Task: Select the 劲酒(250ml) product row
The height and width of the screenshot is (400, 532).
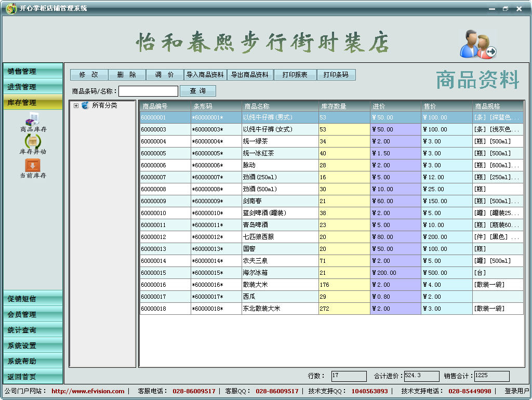Action: pos(331,177)
